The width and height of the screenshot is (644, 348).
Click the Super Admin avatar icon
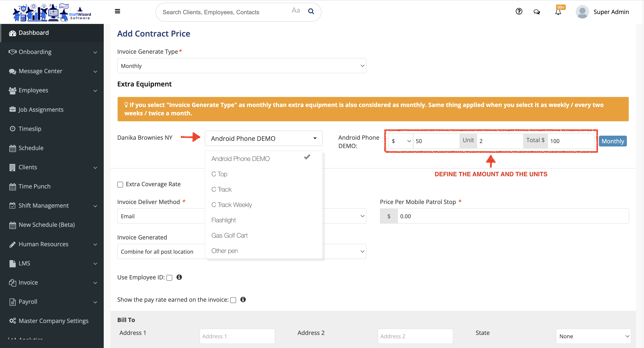582,12
